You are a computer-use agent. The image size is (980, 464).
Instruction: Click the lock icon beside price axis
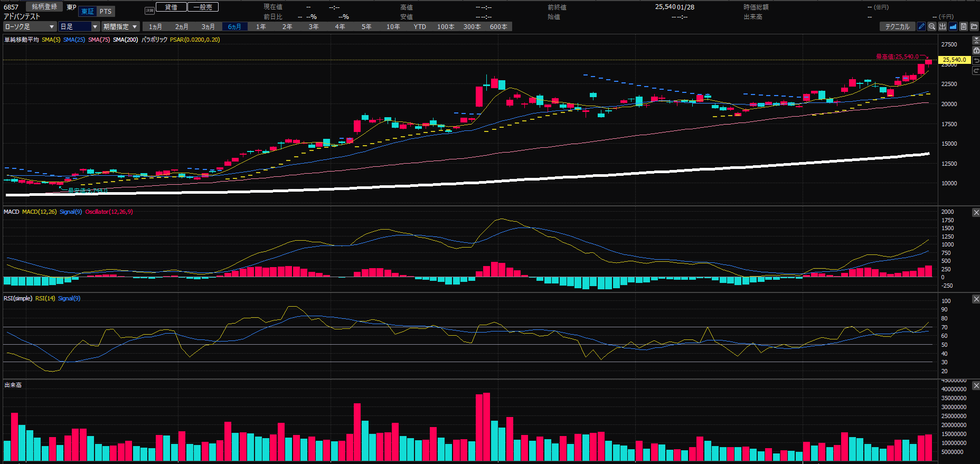[x=976, y=50]
